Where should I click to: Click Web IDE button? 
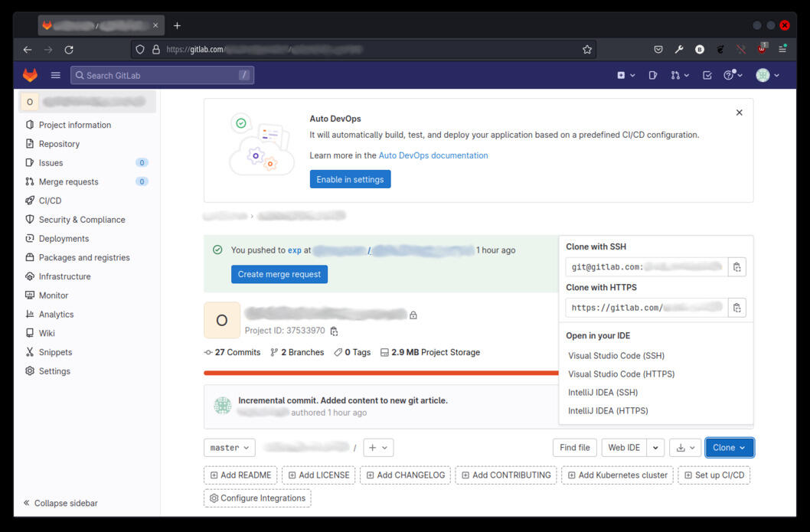coord(624,448)
